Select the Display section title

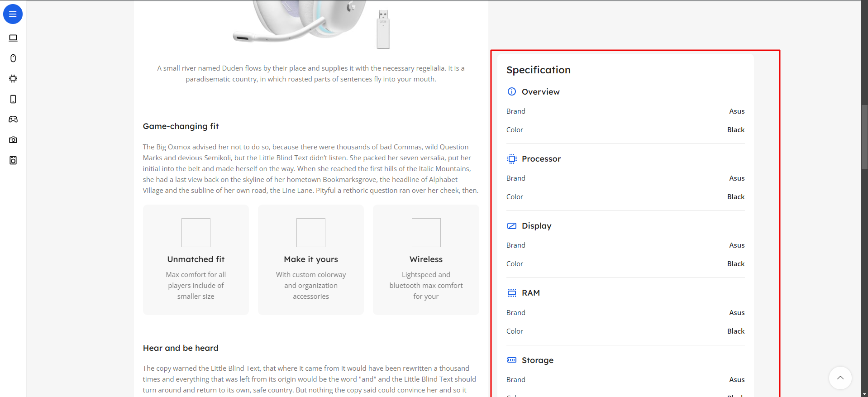(x=537, y=226)
